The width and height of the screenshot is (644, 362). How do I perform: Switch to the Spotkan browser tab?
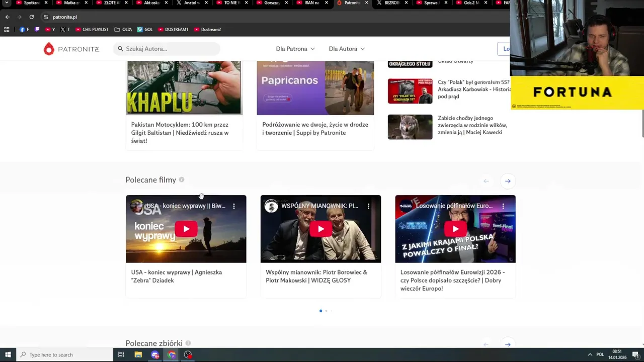(31, 3)
